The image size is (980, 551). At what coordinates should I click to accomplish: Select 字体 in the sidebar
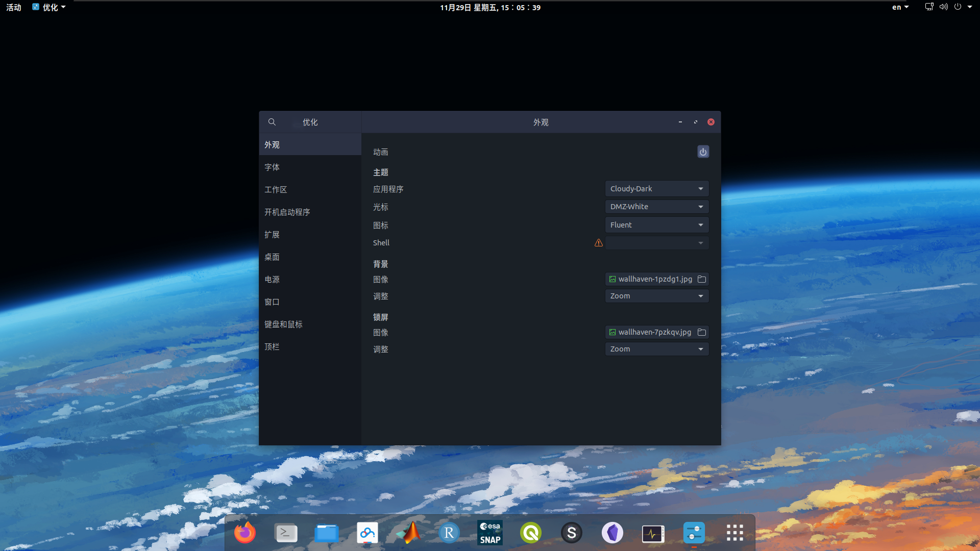pyautogui.click(x=310, y=167)
